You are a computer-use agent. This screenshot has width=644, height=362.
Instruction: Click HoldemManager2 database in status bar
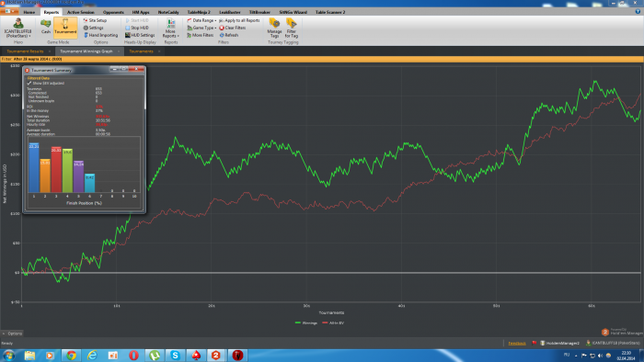coord(559,343)
